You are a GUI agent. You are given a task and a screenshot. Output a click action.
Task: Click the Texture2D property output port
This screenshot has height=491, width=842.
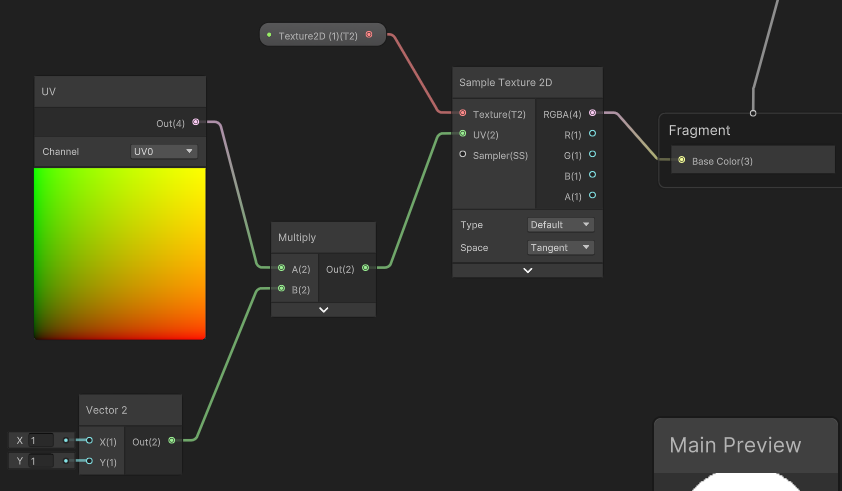(x=369, y=34)
